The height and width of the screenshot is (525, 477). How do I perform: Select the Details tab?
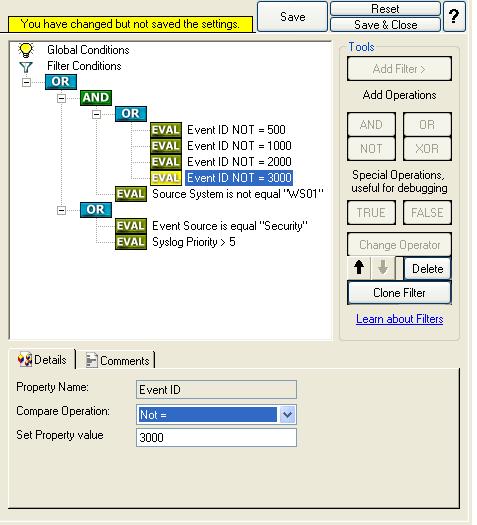point(43,360)
